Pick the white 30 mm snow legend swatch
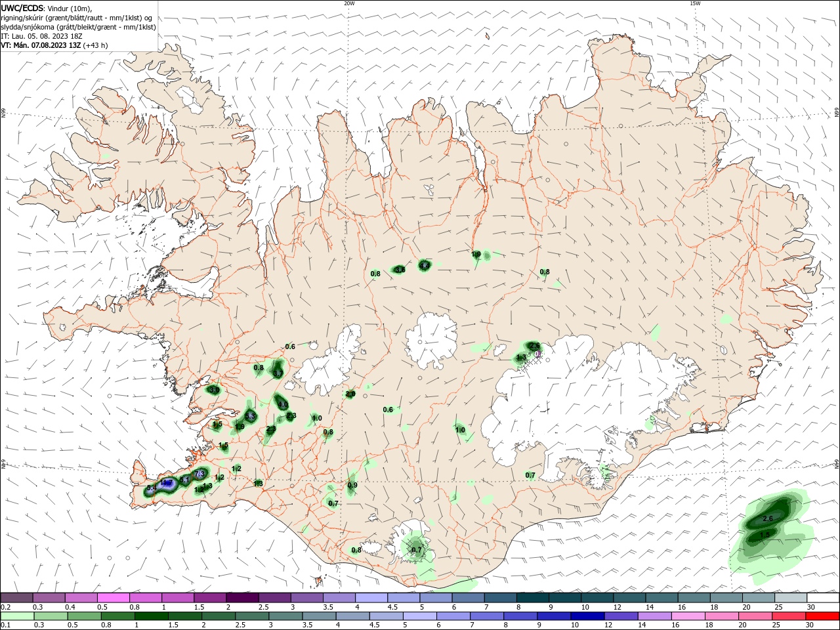This screenshot has width=840, height=630. coord(824,598)
